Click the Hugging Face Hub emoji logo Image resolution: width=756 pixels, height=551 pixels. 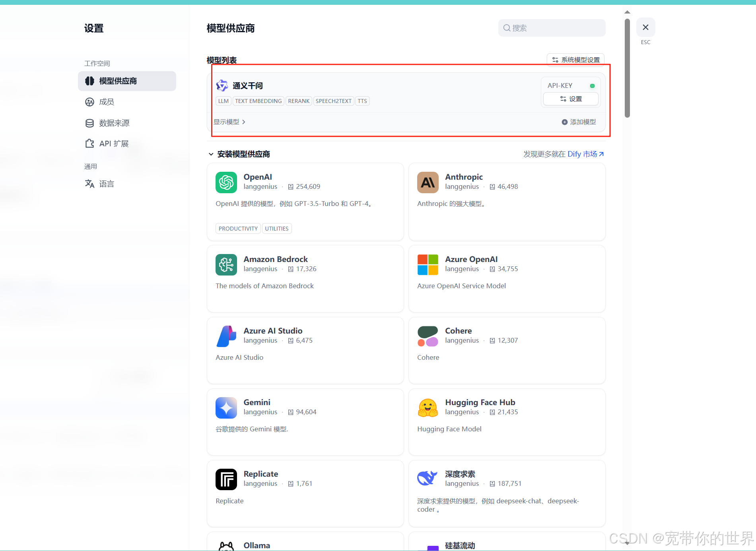(428, 408)
